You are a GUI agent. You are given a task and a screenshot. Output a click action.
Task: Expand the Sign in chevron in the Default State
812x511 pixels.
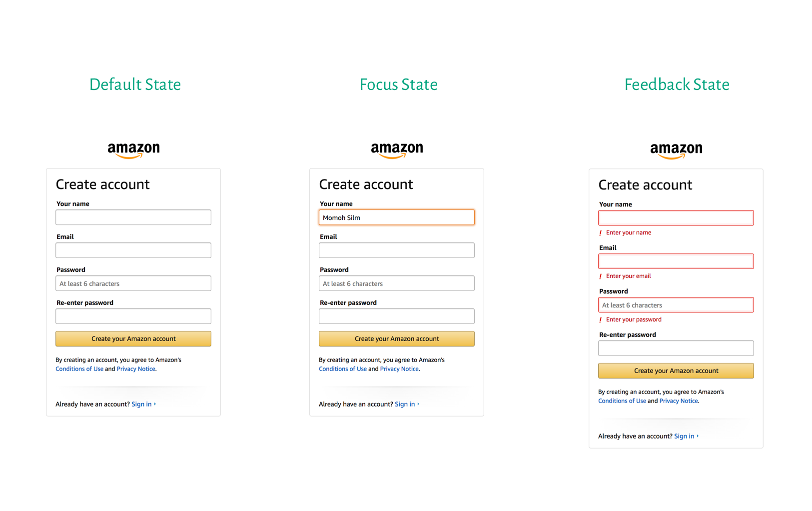(154, 404)
